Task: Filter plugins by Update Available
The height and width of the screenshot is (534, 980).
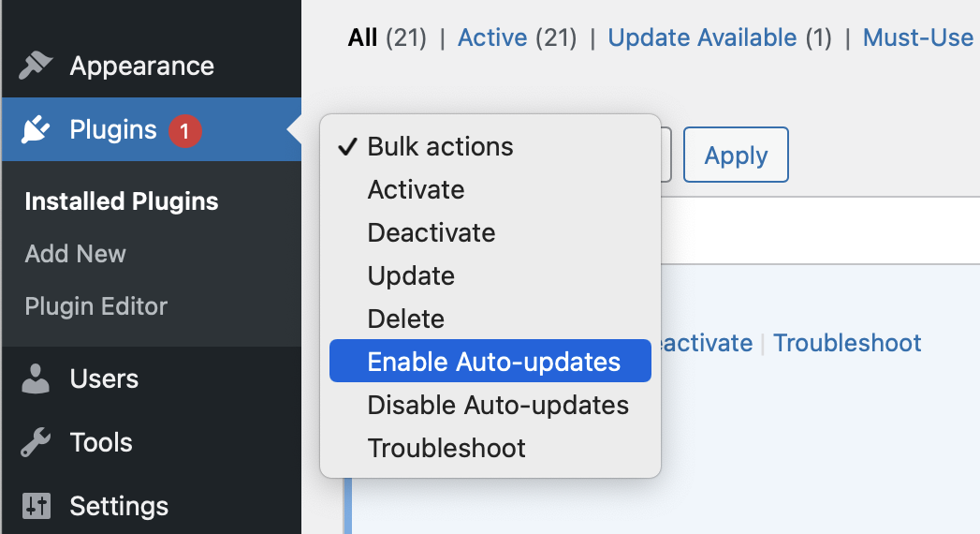Action: [x=702, y=38]
